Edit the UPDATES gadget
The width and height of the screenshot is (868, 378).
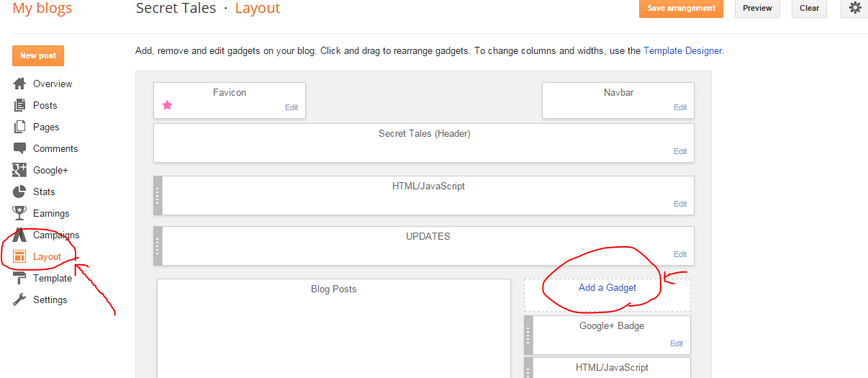[x=680, y=254]
